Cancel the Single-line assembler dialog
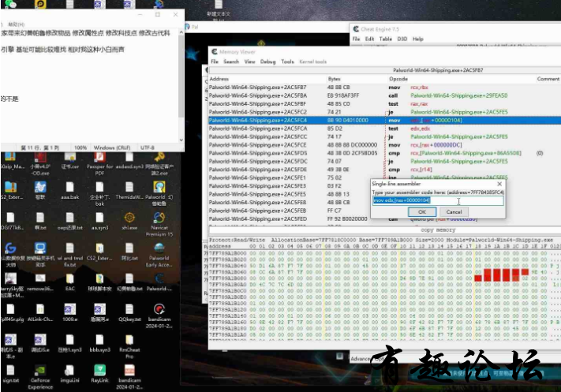 (x=454, y=211)
